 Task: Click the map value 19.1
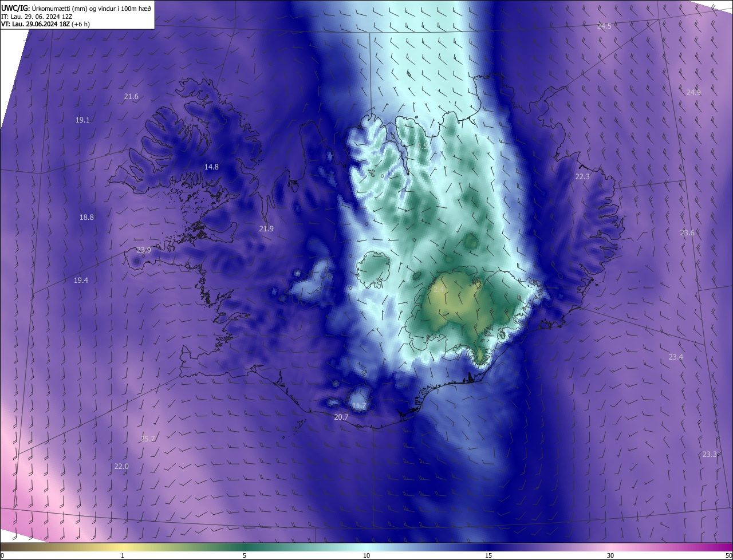[82, 120]
